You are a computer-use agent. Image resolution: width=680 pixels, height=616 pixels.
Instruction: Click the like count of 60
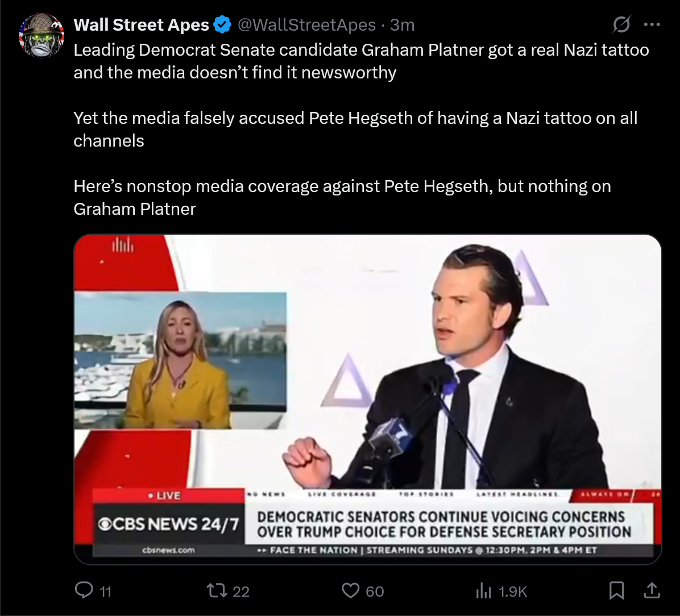pyautogui.click(x=375, y=592)
